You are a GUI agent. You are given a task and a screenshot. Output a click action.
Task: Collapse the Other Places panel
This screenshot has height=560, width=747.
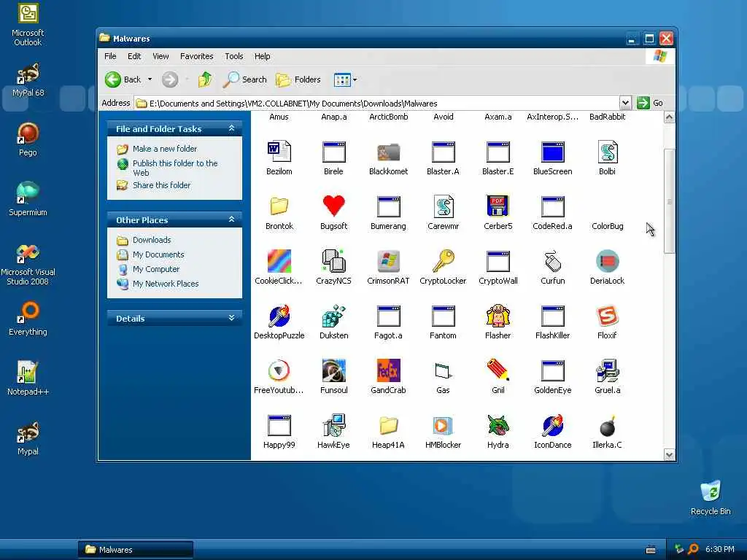point(231,219)
